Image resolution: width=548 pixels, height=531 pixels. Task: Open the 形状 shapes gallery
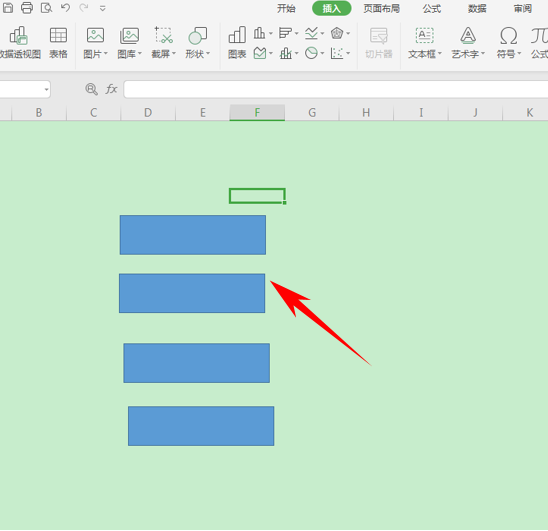coord(197,36)
